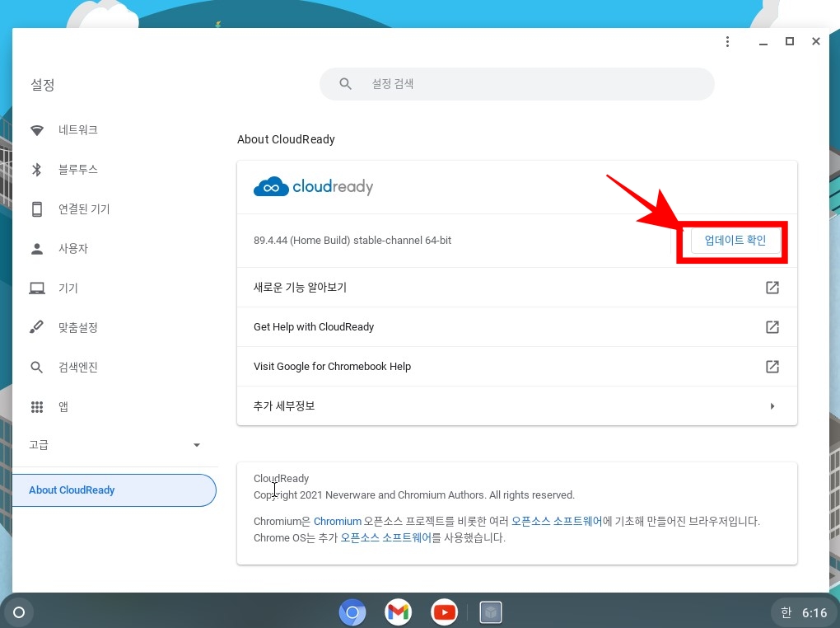The image size is (840, 628).
Task: Click the Wi-Fi network icon in sidebar
Action: 36,129
